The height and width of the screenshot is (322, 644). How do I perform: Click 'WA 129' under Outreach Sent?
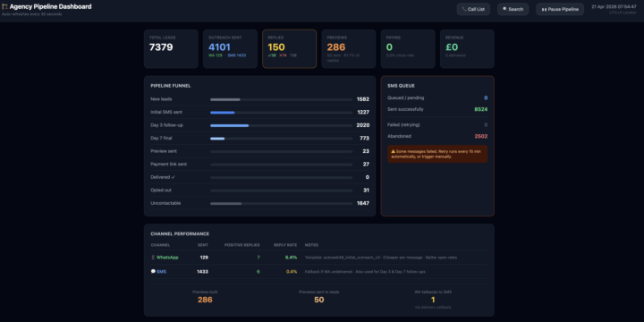click(216, 55)
